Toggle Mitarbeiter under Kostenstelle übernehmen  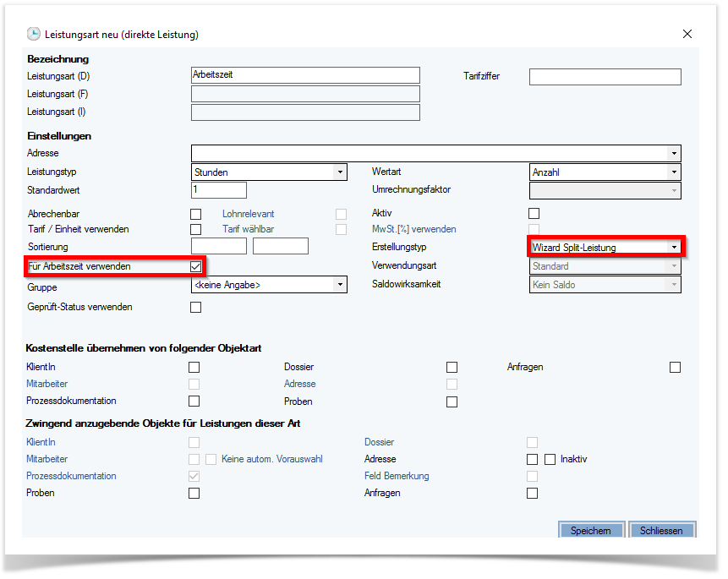[194, 384]
